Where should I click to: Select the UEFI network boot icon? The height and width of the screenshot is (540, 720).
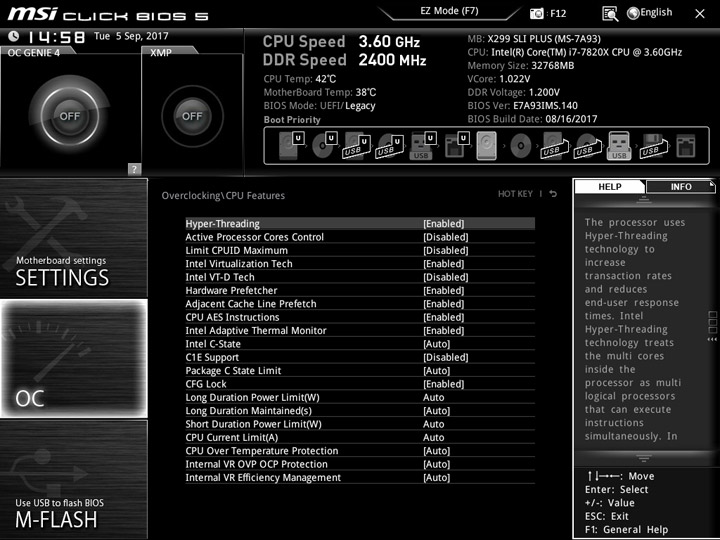(456, 146)
